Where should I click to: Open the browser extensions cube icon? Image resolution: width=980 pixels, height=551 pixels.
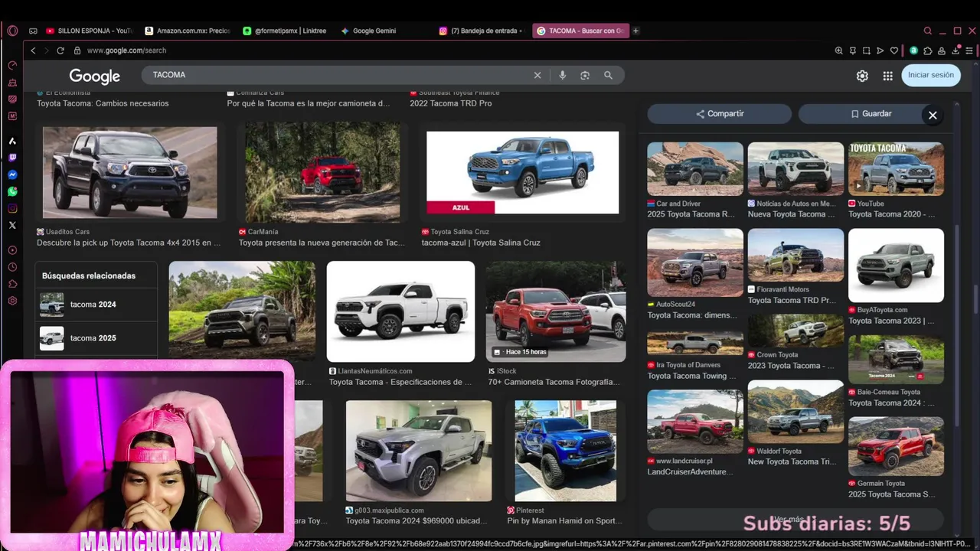coord(928,51)
